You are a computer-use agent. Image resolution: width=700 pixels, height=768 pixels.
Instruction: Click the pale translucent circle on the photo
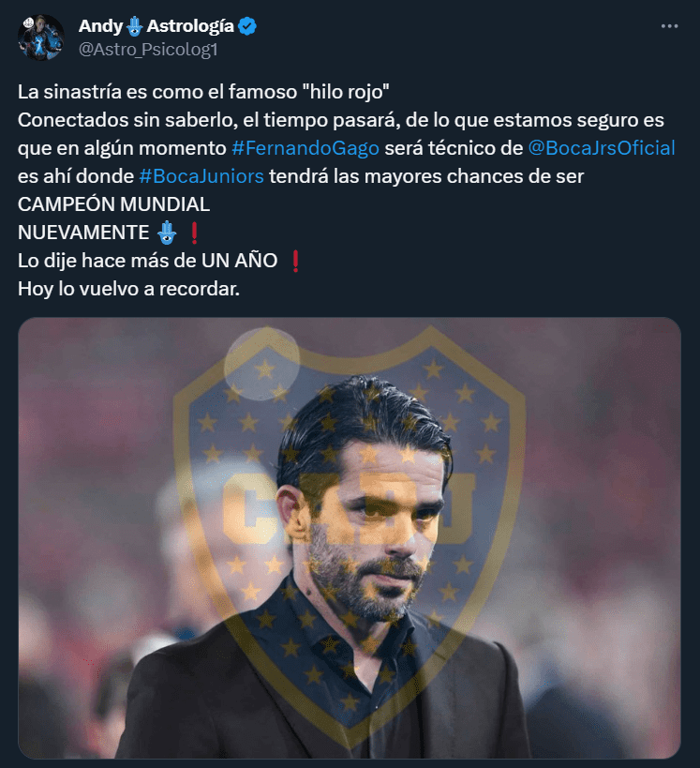(261, 365)
